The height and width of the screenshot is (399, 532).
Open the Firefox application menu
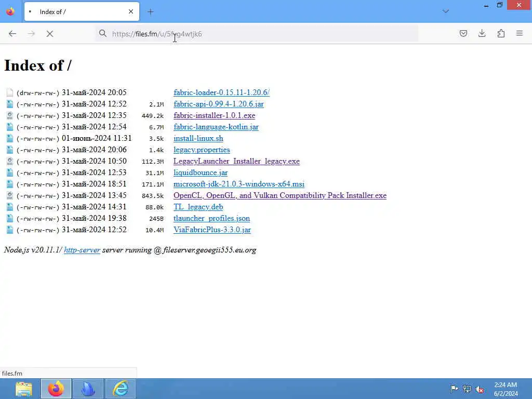pos(520,33)
